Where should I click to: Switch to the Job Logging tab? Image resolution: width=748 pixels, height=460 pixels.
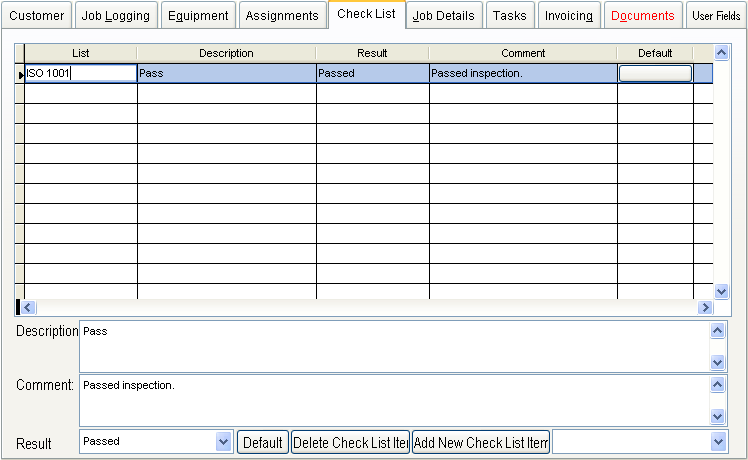click(x=115, y=15)
